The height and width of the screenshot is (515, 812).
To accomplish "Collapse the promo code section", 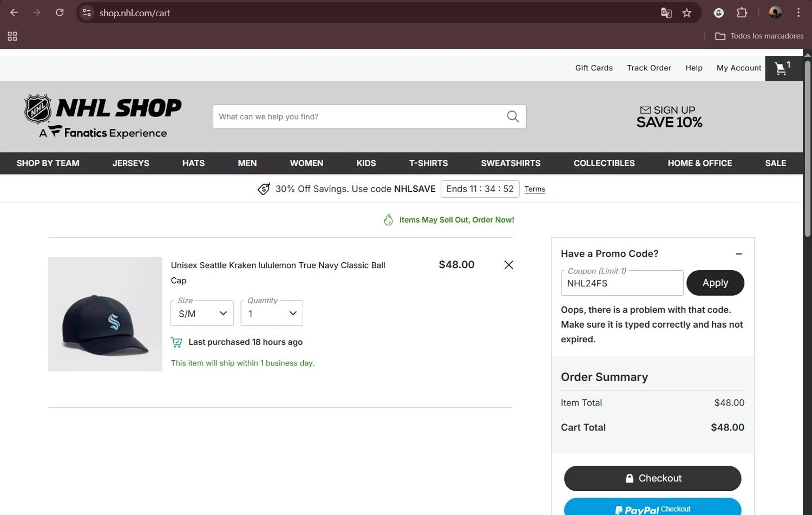I will point(739,254).
